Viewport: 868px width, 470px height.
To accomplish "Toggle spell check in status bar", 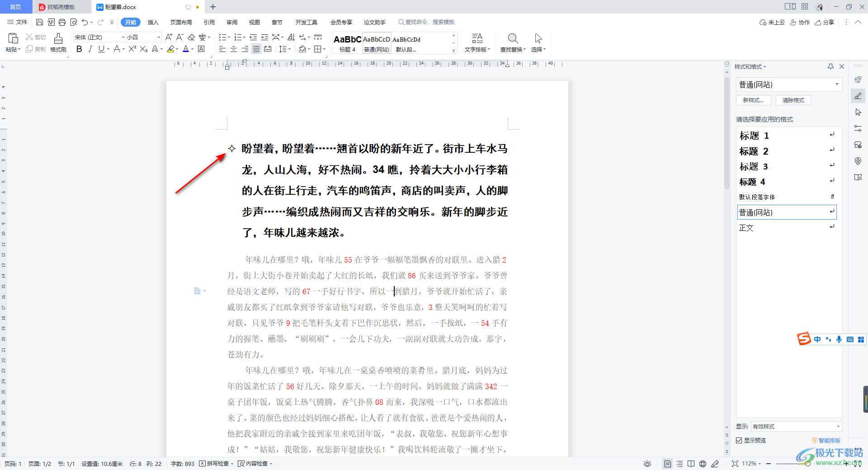I will click(216, 464).
